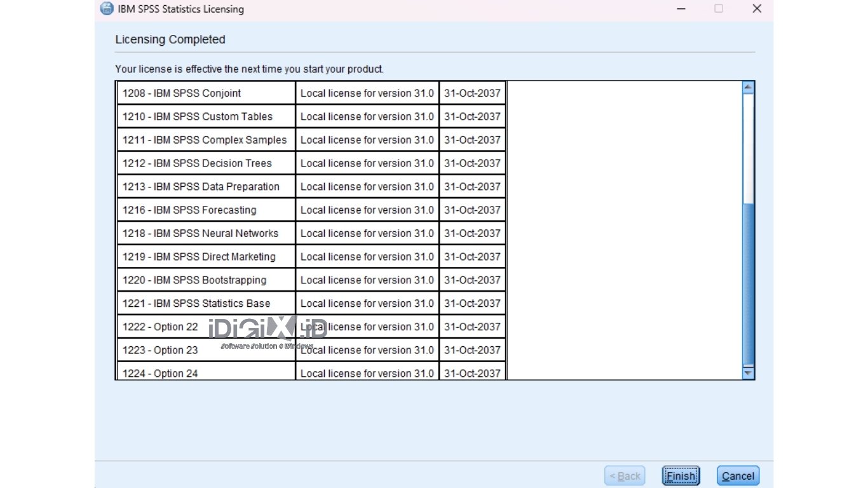Select the '1213 - IBM SPSS Data Preparation' cell
Viewport: 868px width, 488px height.
(x=207, y=187)
